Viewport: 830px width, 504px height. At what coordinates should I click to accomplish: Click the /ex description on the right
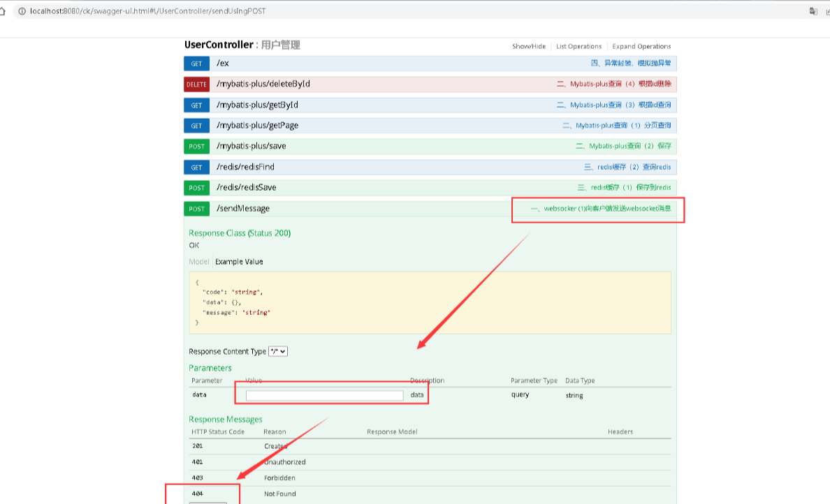click(x=631, y=63)
